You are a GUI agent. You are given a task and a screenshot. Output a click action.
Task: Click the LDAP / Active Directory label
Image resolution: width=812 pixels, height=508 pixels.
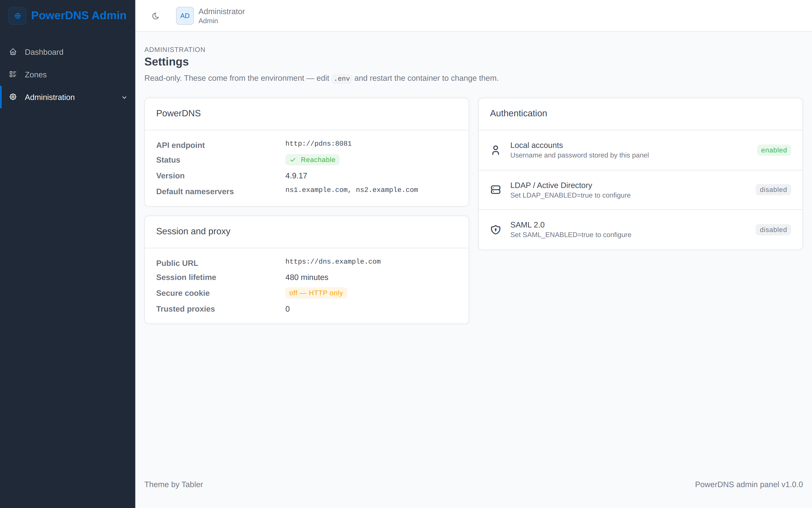coord(551,185)
